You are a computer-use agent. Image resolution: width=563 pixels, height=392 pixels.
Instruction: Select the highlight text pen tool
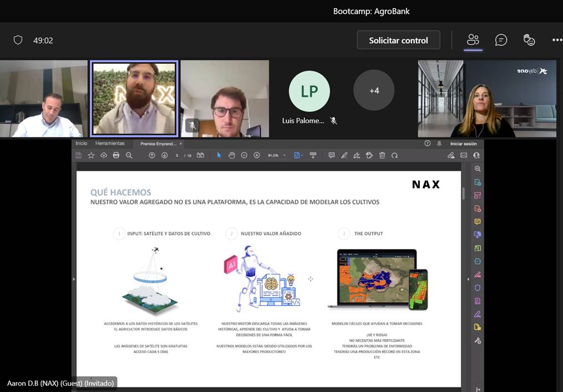tap(344, 155)
